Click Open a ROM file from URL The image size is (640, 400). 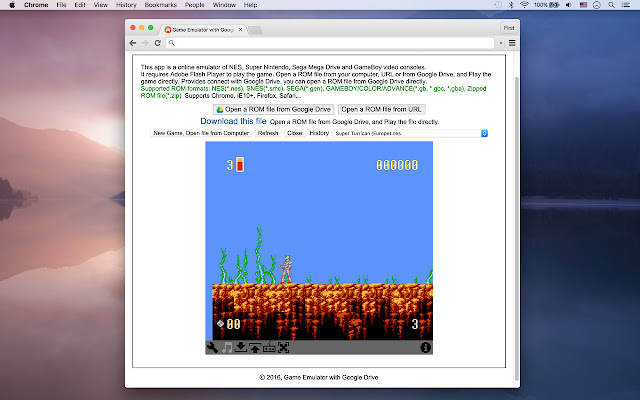(x=382, y=109)
